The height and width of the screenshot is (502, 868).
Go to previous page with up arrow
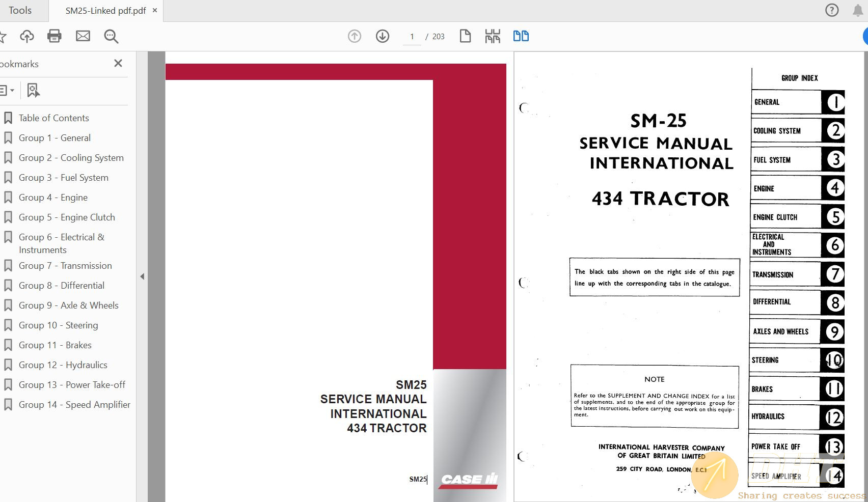(x=355, y=36)
